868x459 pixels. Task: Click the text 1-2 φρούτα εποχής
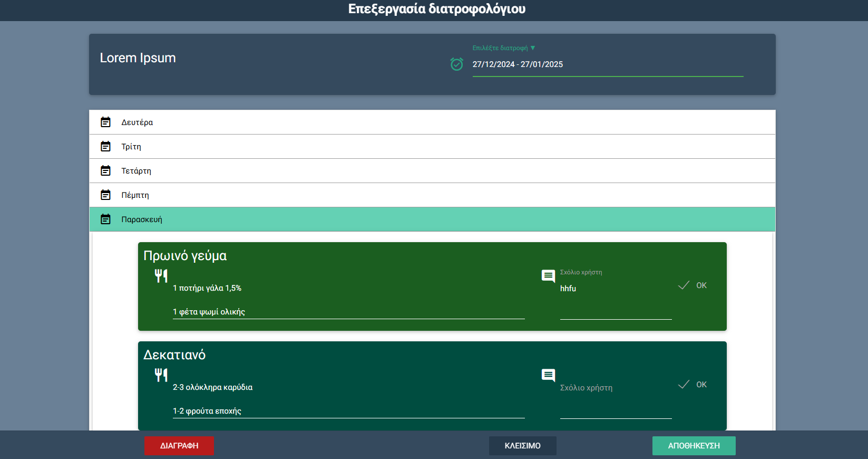tap(207, 411)
